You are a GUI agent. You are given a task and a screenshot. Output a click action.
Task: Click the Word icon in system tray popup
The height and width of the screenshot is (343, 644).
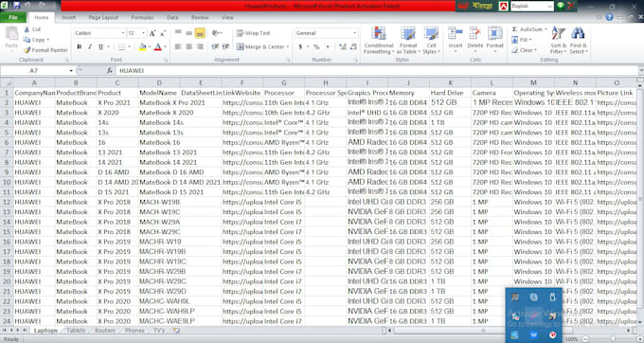point(533,335)
